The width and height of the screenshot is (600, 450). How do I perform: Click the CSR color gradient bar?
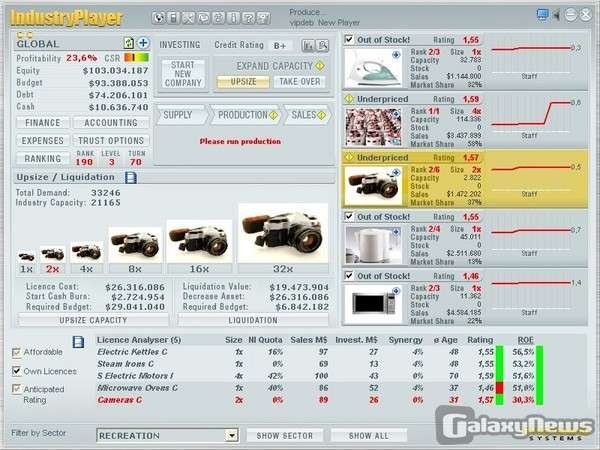pos(137,58)
